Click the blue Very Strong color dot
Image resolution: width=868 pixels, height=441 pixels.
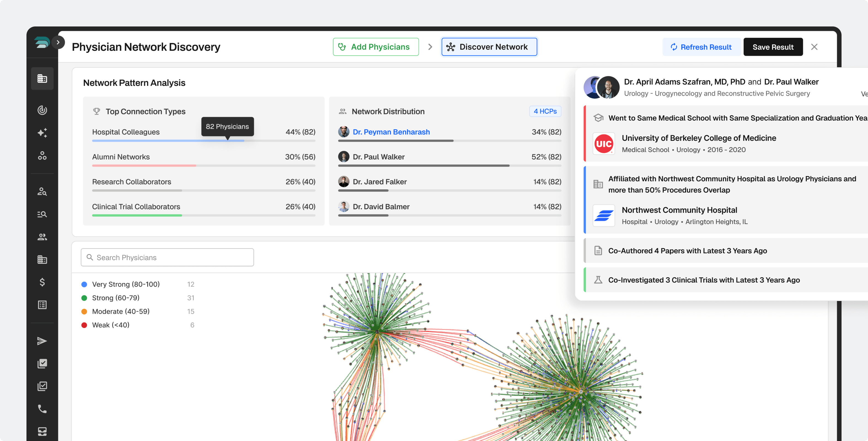[84, 284]
